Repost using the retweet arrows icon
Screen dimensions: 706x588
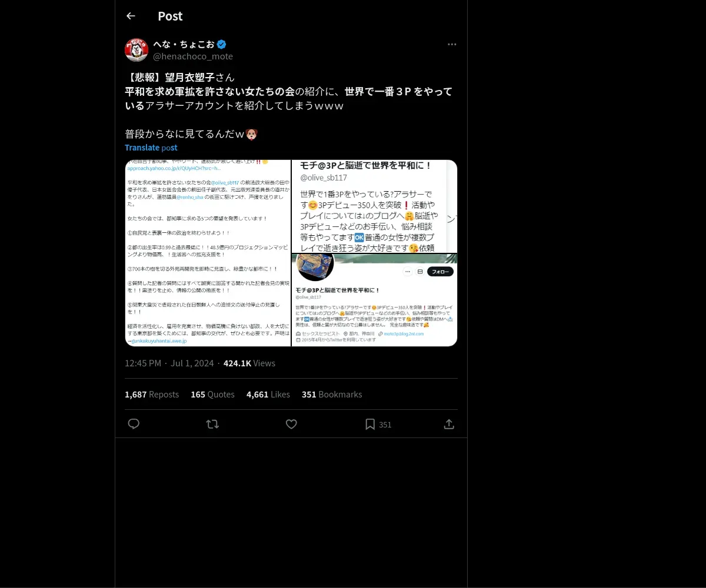pos(212,424)
